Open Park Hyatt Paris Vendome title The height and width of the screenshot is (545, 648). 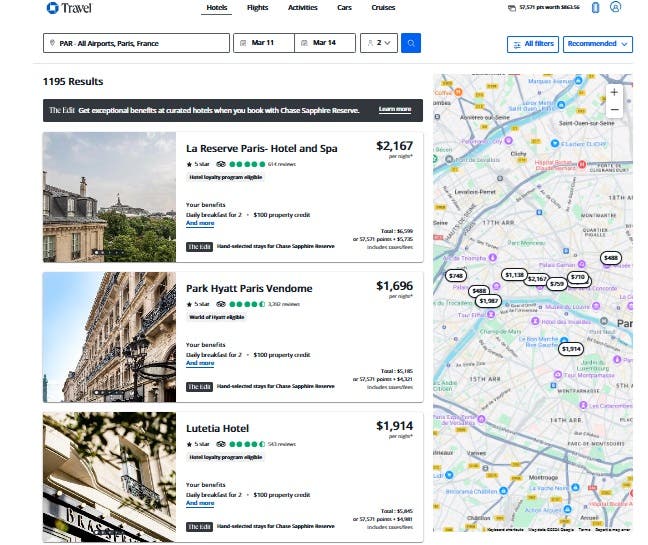point(249,288)
